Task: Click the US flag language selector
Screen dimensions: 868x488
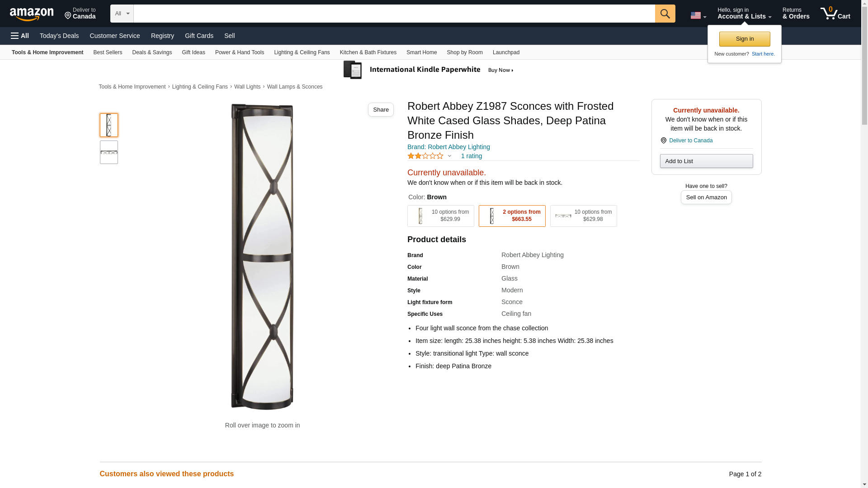Action: (x=698, y=15)
